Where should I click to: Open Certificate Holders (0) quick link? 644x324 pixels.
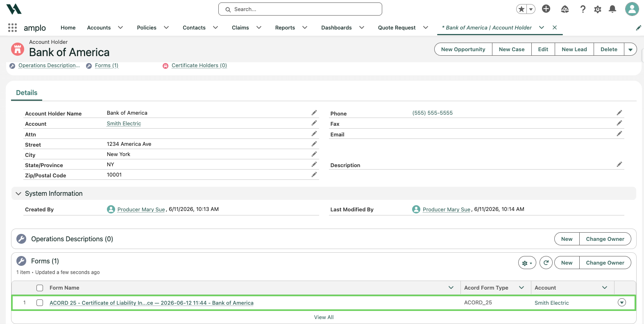(199, 66)
